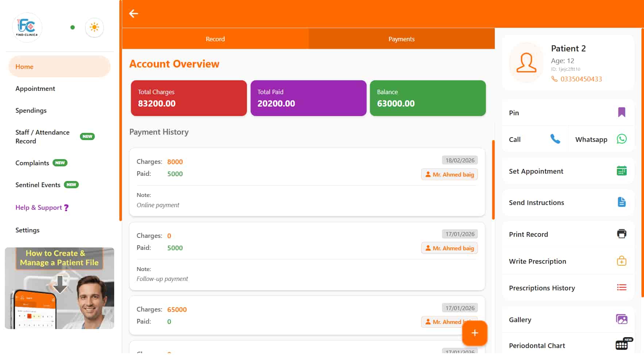Open the Write Prescription icon
The image size is (644, 355).
click(622, 261)
